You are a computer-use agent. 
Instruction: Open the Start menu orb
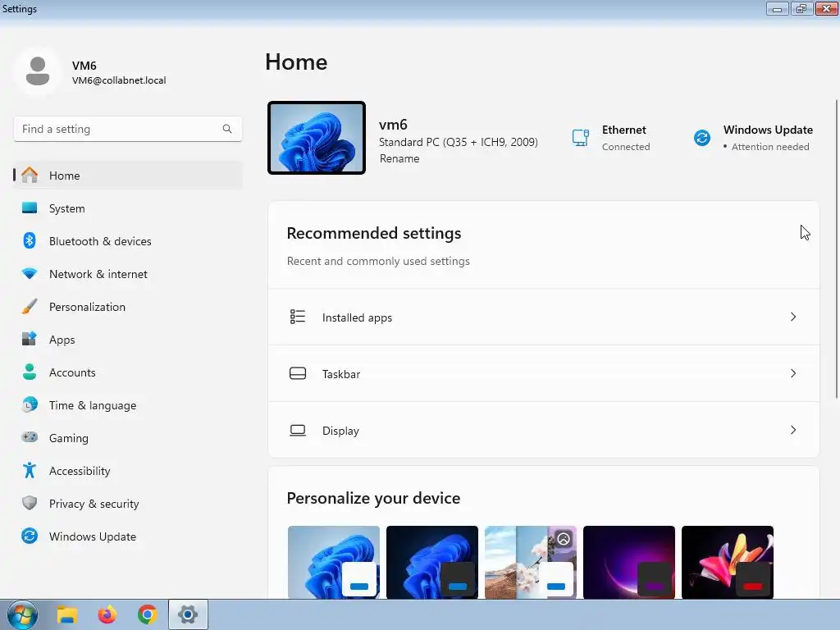coord(22,614)
